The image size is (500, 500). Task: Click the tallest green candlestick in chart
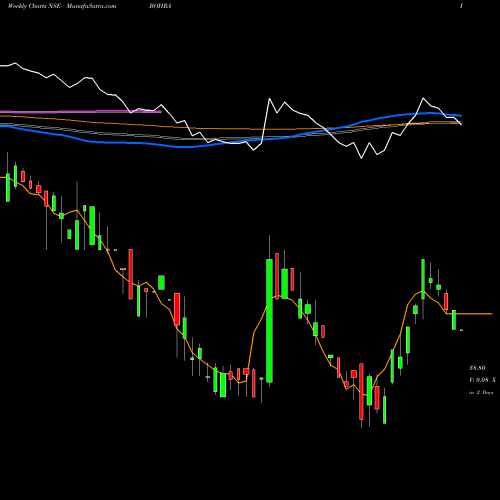click(269, 320)
